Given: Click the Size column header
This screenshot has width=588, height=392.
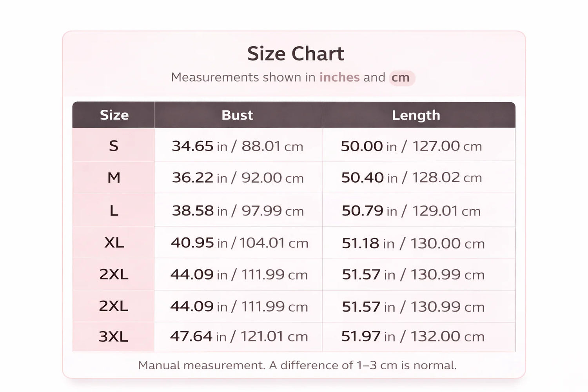Looking at the screenshot, I should click(x=114, y=115).
